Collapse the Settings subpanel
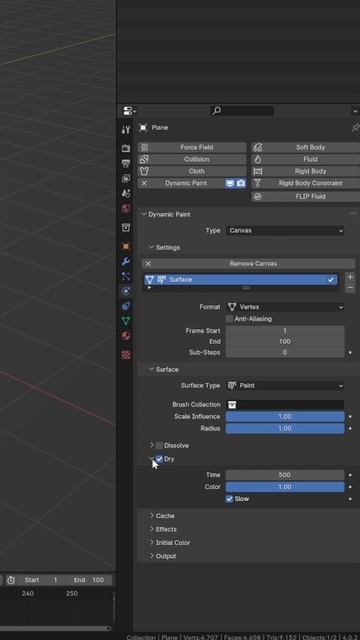 [151, 247]
